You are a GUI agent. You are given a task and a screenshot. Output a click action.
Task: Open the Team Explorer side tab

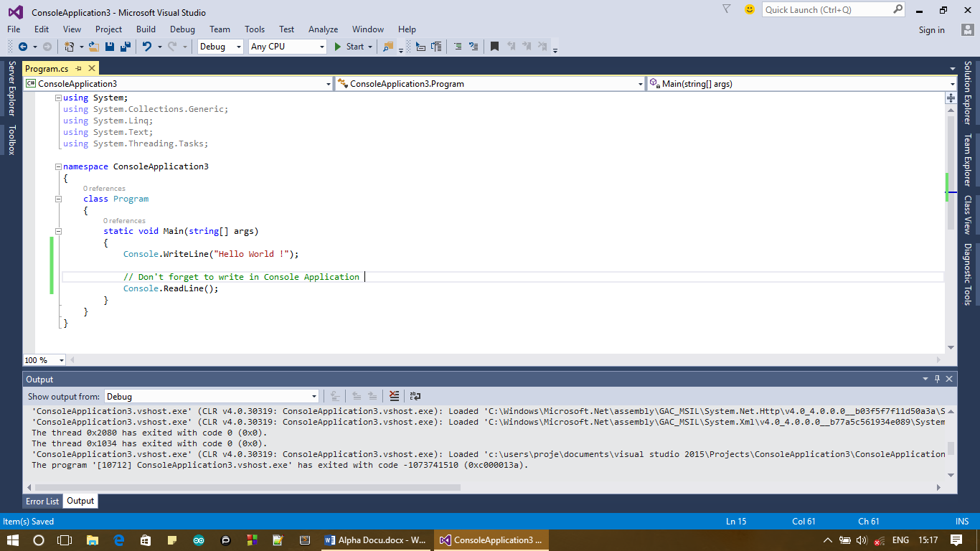[967, 160]
